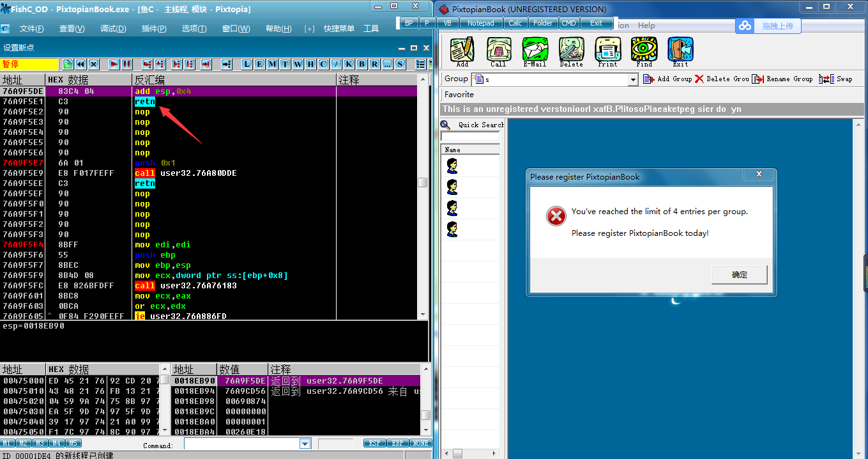Image resolution: width=868 pixels, height=459 pixels.
Task: Click the M1 memory button
Action: 7,443
